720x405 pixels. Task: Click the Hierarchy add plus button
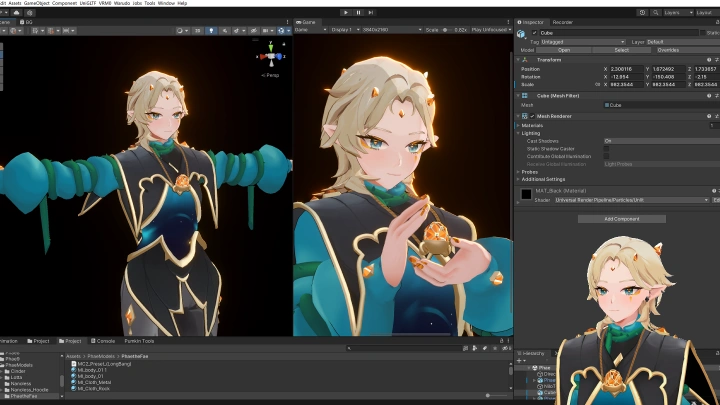point(519,361)
